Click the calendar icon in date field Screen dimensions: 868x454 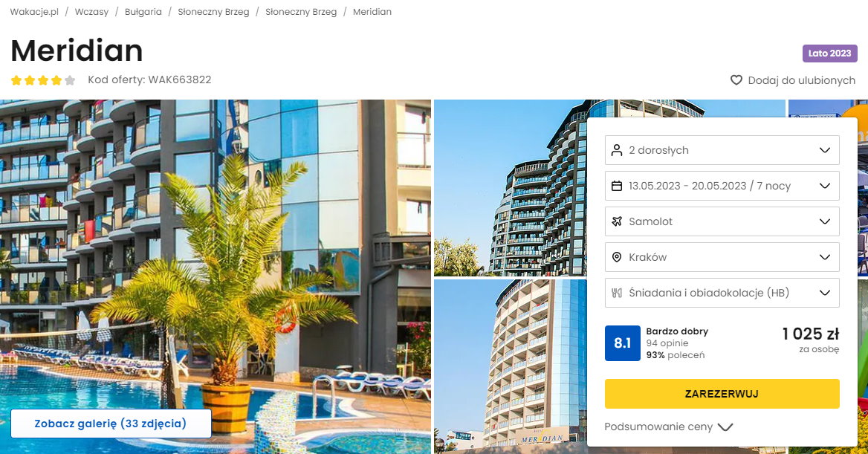pos(617,186)
